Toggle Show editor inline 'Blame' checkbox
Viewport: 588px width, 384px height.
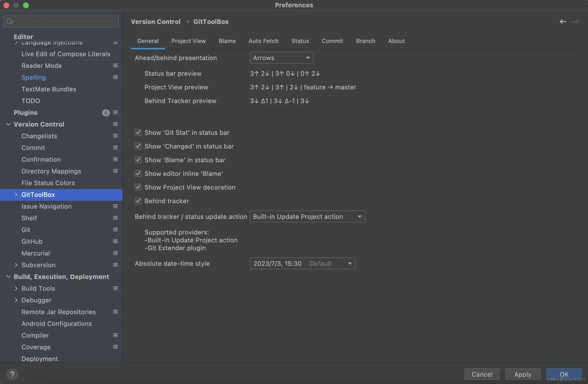tap(138, 174)
